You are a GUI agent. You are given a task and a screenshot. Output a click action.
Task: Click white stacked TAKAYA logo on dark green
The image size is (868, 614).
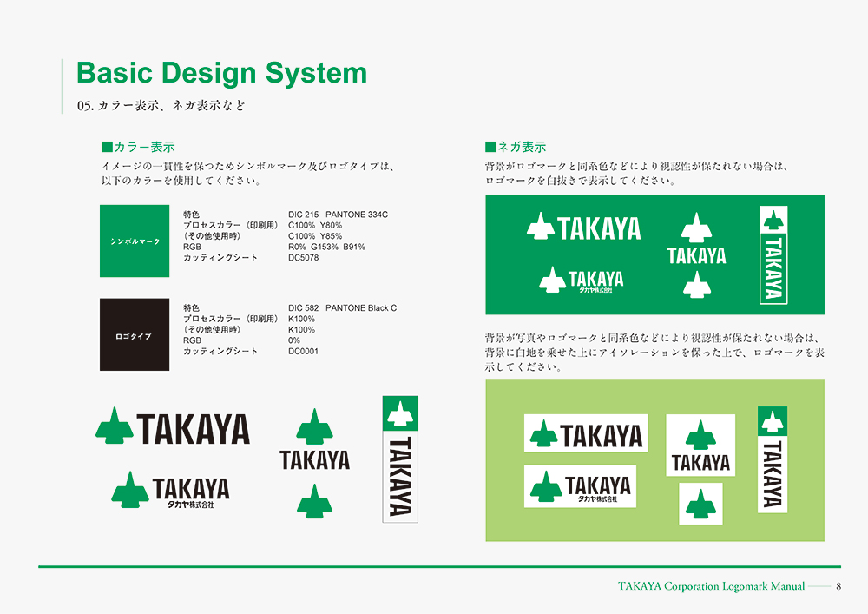point(696,239)
